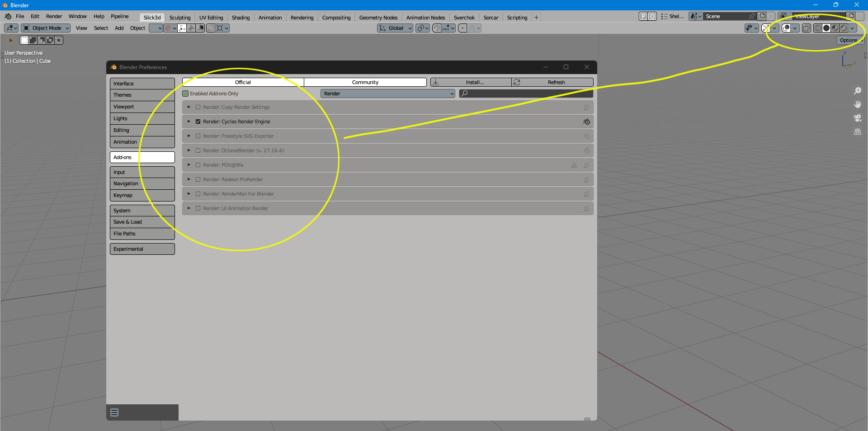868x431 pixels.
Task: Switch to Material Preview shading mode
Action: (835, 28)
